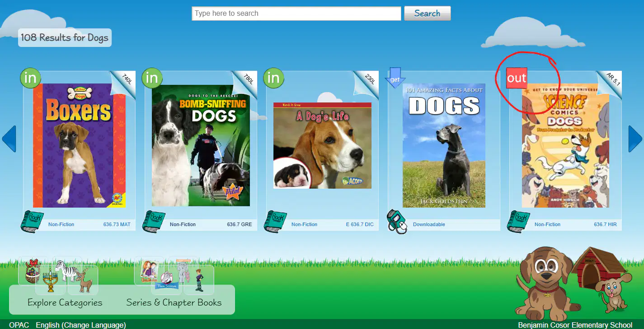
Task: Click the book icon under Boxers
Action: (x=32, y=222)
